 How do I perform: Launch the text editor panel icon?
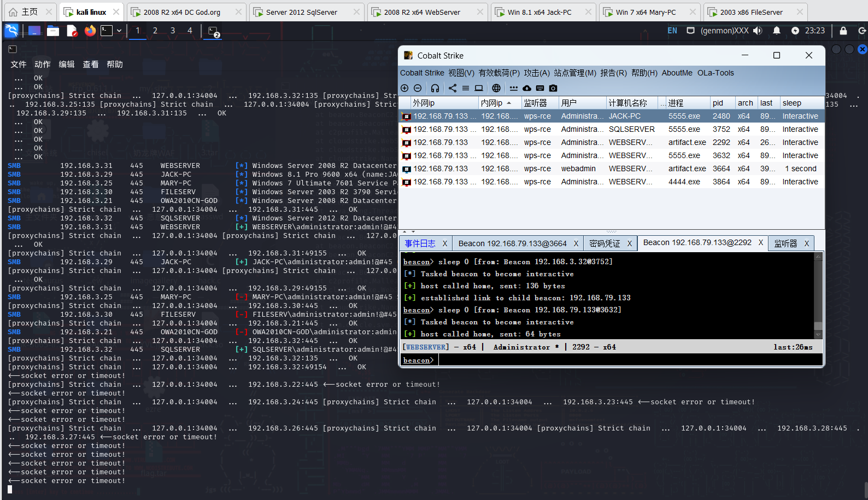click(72, 31)
